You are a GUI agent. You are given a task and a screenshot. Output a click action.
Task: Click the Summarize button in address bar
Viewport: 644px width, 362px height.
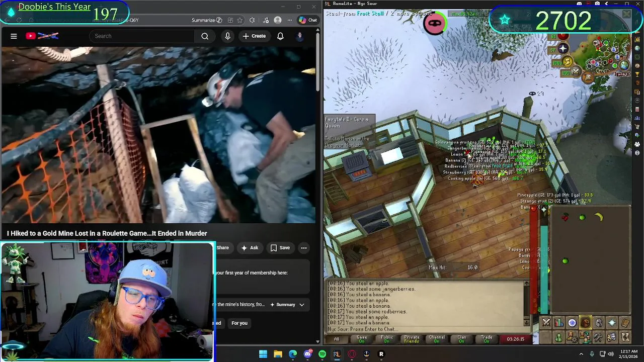pyautogui.click(x=207, y=20)
